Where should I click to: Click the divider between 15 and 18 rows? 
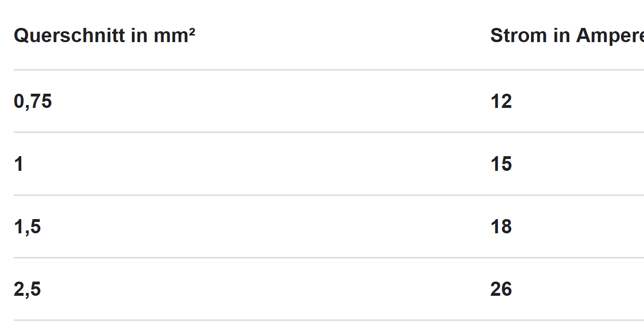pyautogui.click(x=329, y=195)
